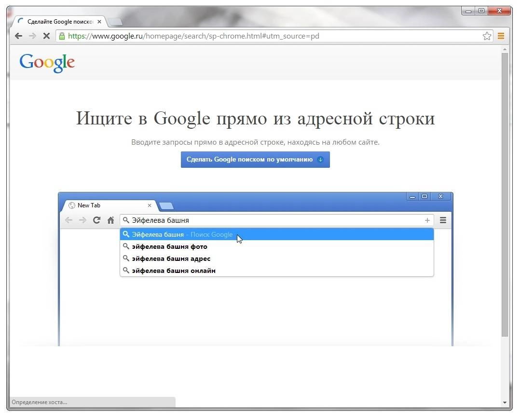
Task: Click the illustrated browser's new tab button
Action: pyautogui.click(x=166, y=206)
